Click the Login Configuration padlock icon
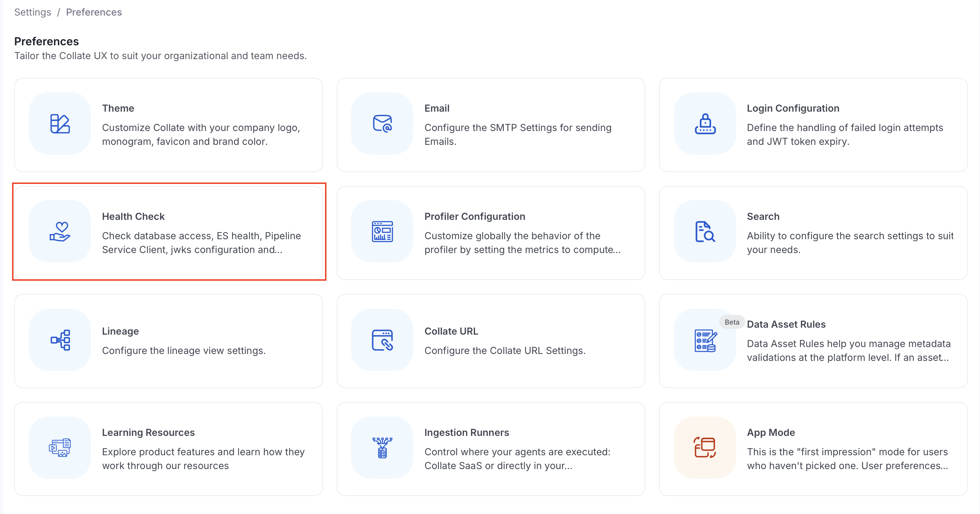 pyautogui.click(x=705, y=124)
